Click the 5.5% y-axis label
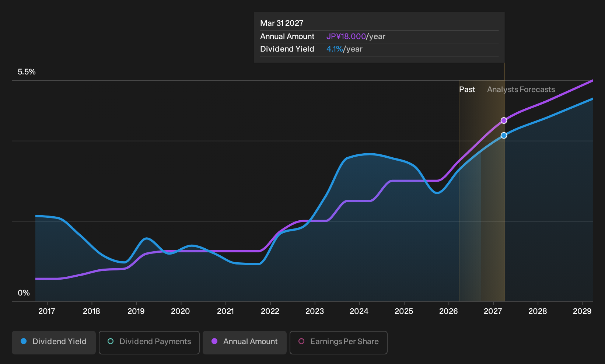 tap(27, 72)
